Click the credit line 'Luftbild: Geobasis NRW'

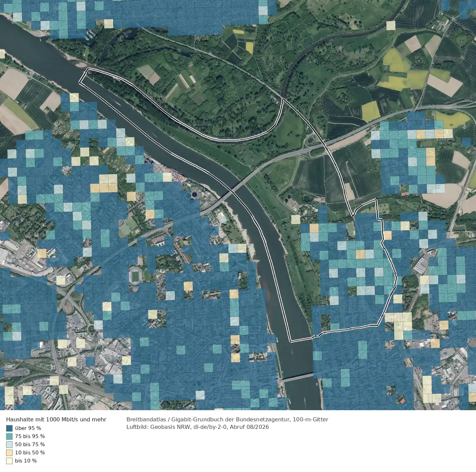pos(159,427)
